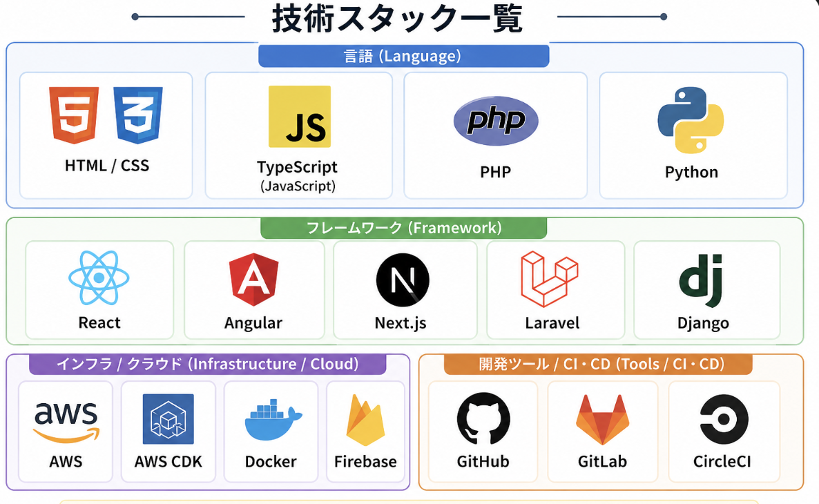This screenshot has width=819, height=504.
Task: Click the React atom logo
Action: pos(99,278)
